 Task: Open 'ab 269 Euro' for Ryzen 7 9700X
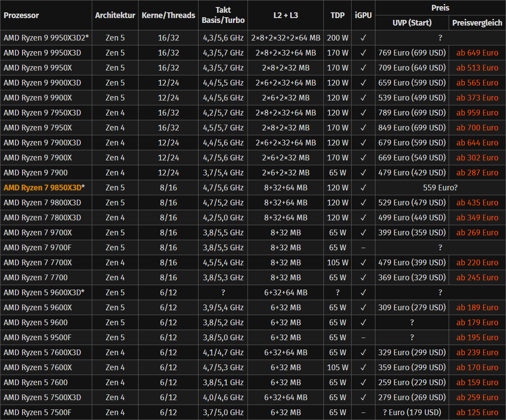[477, 233]
